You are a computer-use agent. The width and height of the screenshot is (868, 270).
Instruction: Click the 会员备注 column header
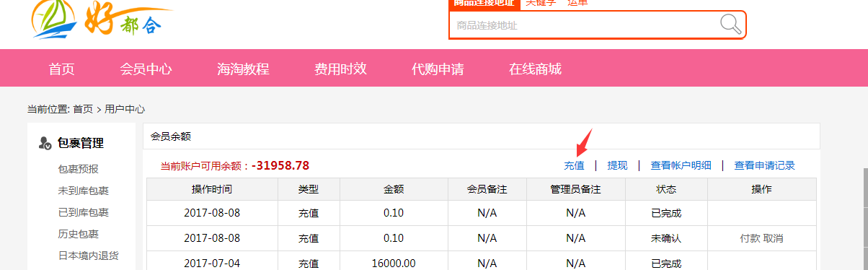(x=487, y=189)
